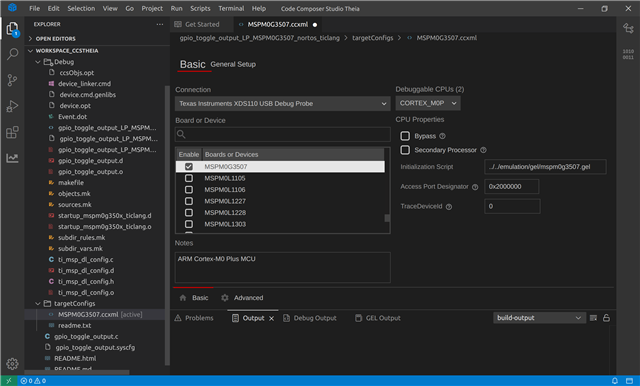640x386 pixels.
Task: Uncheck the MSPM0G3507 device checkbox
Action: click(x=189, y=166)
